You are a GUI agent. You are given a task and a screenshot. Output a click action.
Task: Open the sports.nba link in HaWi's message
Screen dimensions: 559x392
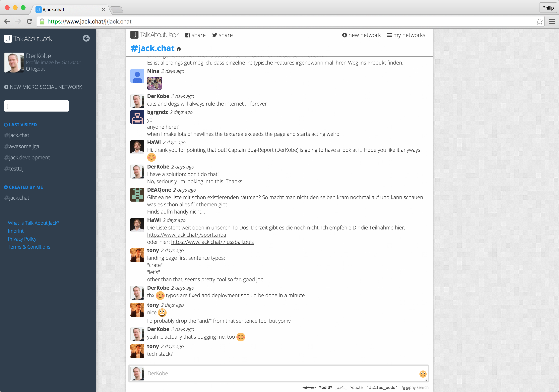(186, 235)
